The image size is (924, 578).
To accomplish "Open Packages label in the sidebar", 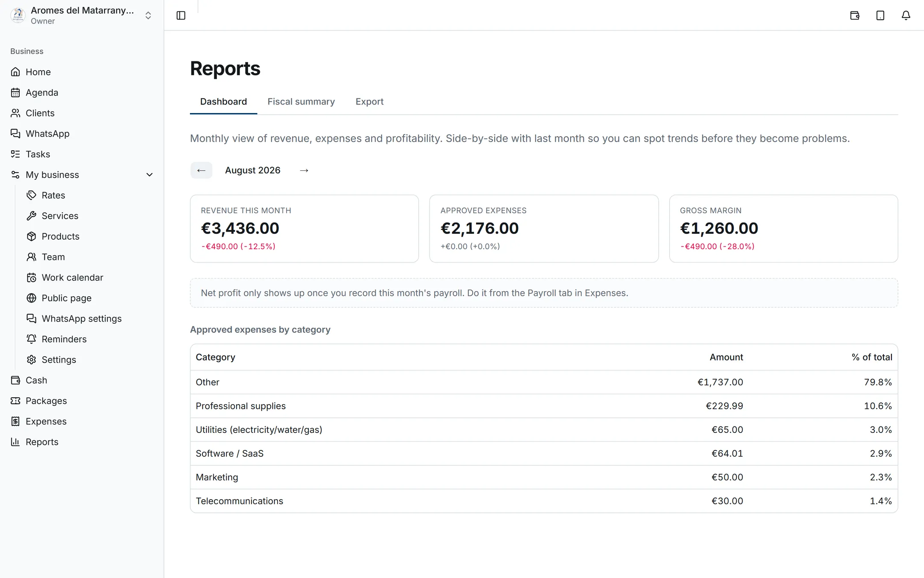I will [x=46, y=401].
